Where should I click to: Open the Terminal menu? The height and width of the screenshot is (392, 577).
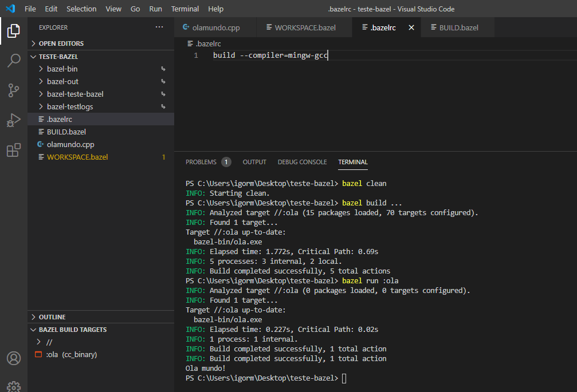tap(185, 9)
